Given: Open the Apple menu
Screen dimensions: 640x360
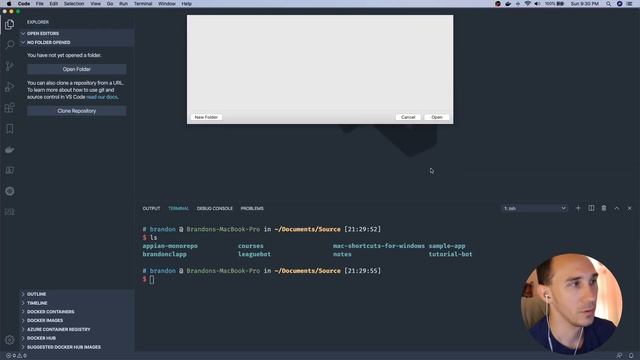Looking at the screenshot, I should tap(9, 4).
